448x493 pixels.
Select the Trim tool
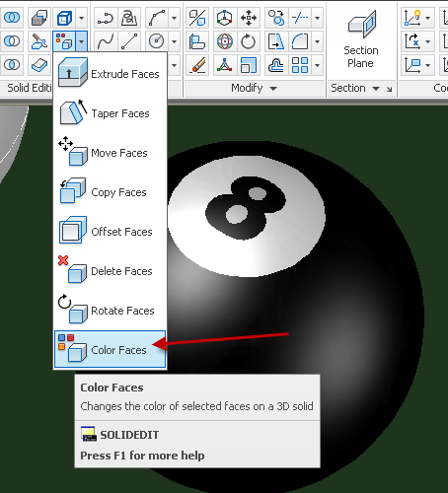(300, 17)
